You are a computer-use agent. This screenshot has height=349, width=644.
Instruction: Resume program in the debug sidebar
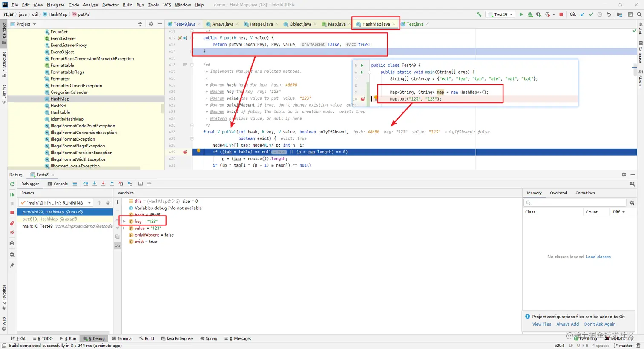pos(12,195)
